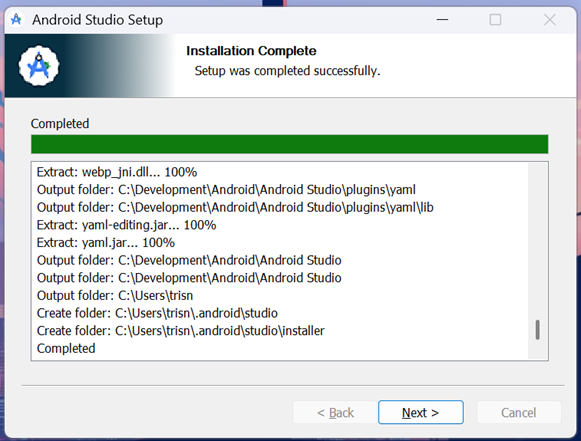Select the 'Extract: yaml.jar... 100%' log entry
Image resolution: width=581 pixels, height=441 pixels.
[106, 243]
